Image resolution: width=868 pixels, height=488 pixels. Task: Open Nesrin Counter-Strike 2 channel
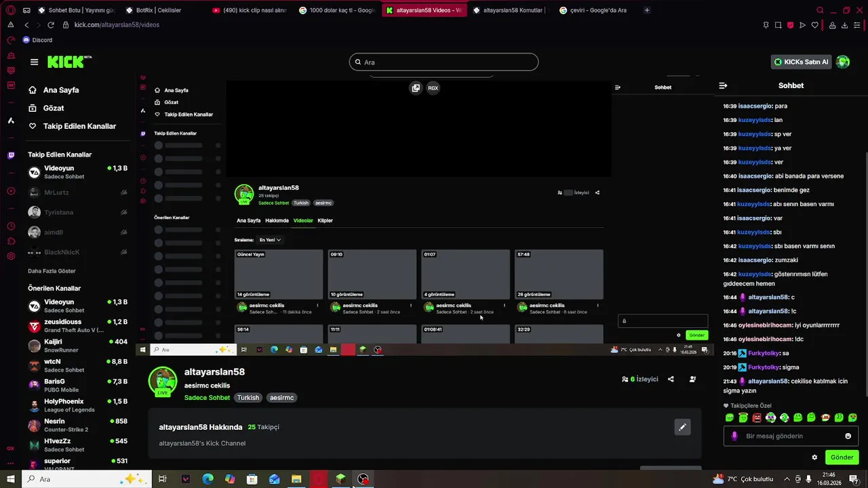[77, 425]
